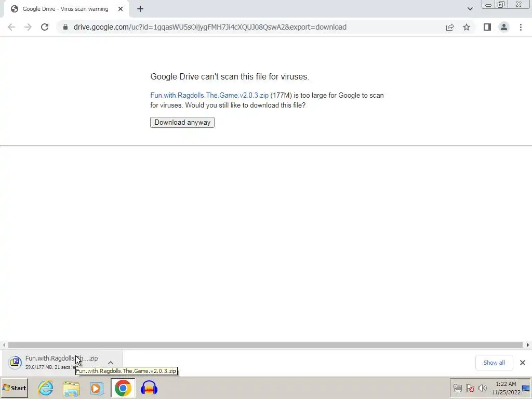Click the network tray icon
532x399 pixels.
tap(457, 388)
